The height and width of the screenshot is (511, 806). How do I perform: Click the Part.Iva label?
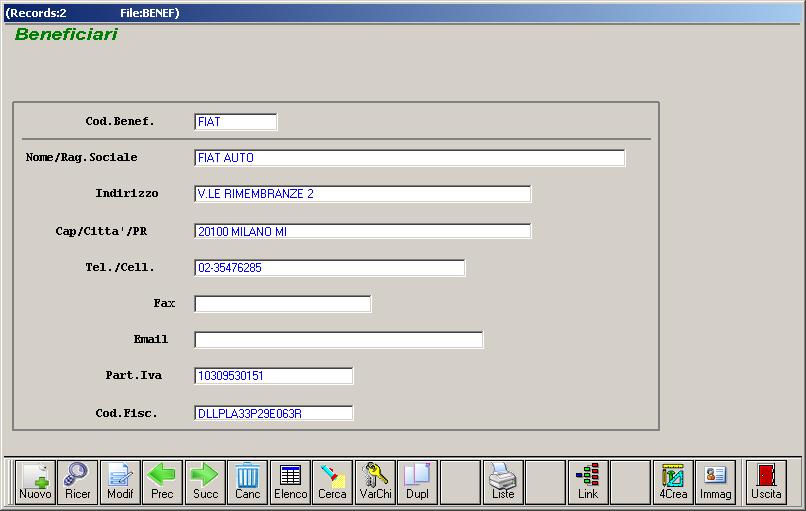click(134, 375)
